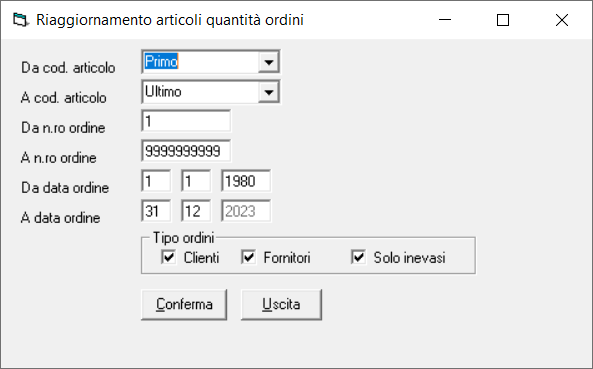Maximize the Riaggiornamento articoli window
593x369 pixels.
[x=503, y=20]
